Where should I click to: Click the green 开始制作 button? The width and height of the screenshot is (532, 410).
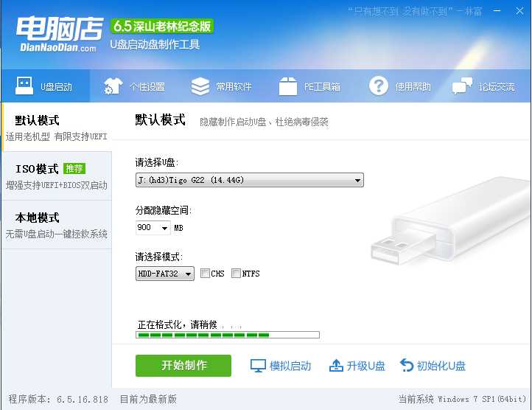(x=183, y=366)
